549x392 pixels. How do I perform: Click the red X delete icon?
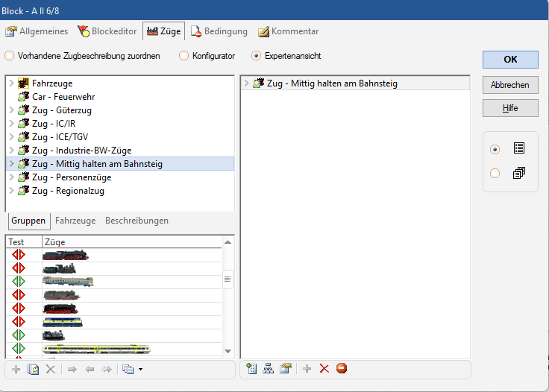tap(324, 369)
